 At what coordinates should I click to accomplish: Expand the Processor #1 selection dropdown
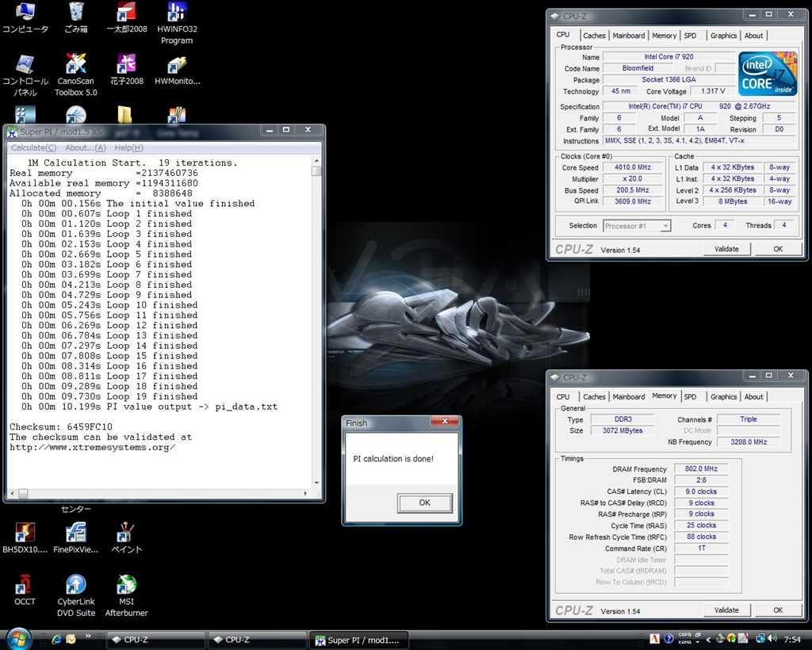tap(665, 226)
